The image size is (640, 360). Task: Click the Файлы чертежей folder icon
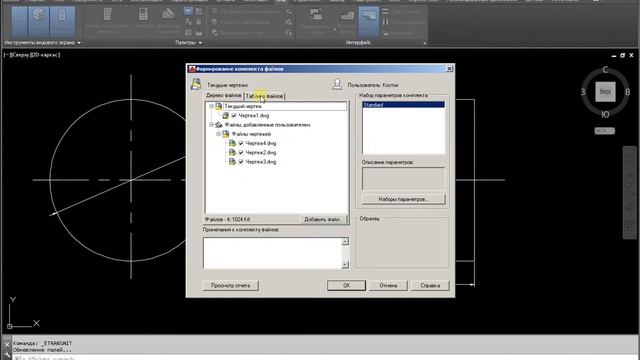tap(225, 134)
